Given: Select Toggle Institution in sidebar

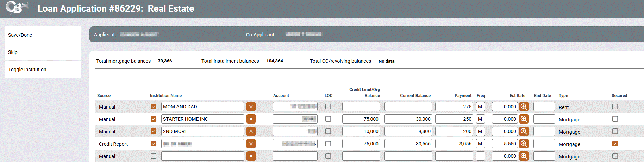Looking at the screenshot, I should click(27, 70).
